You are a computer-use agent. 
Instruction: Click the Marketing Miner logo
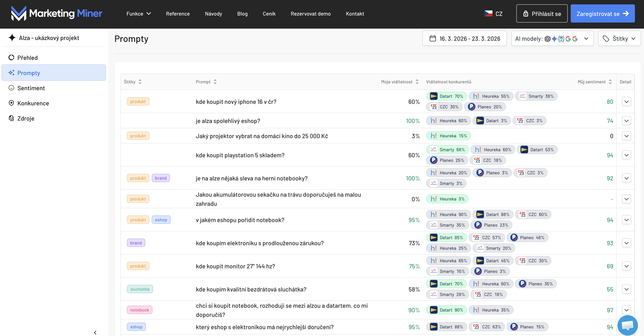point(56,13)
